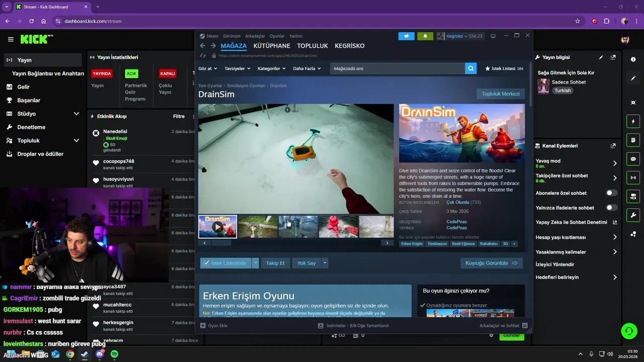Open Chrome extensions puzzle icon
644x362 pixels.
(606, 21)
